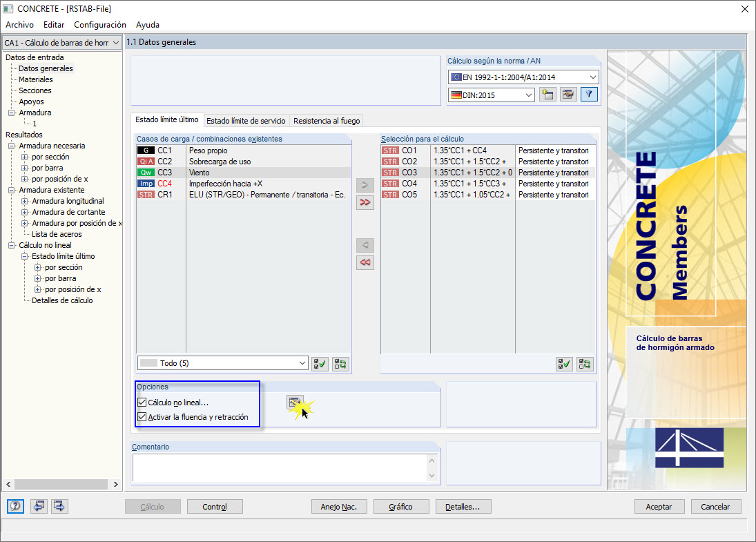The width and height of the screenshot is (756, 542).
Task: Click the STR badge of CO5
Action: [391, 195]
